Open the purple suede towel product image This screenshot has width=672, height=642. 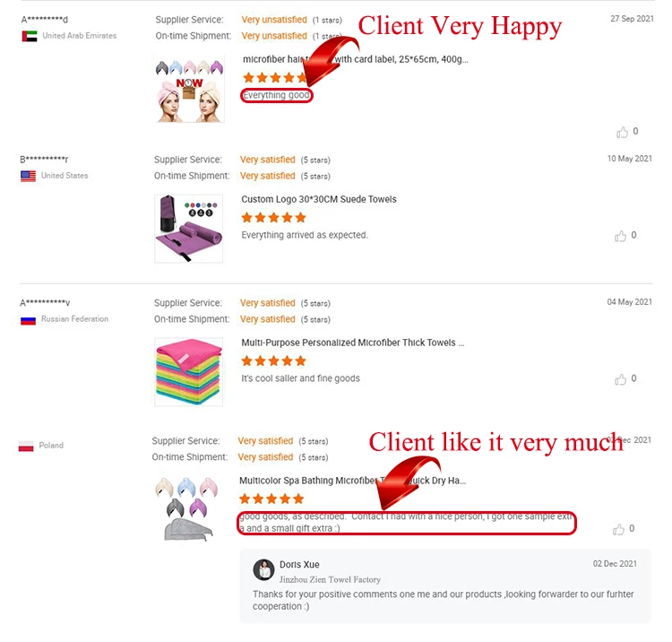click(x=188, y=228)
